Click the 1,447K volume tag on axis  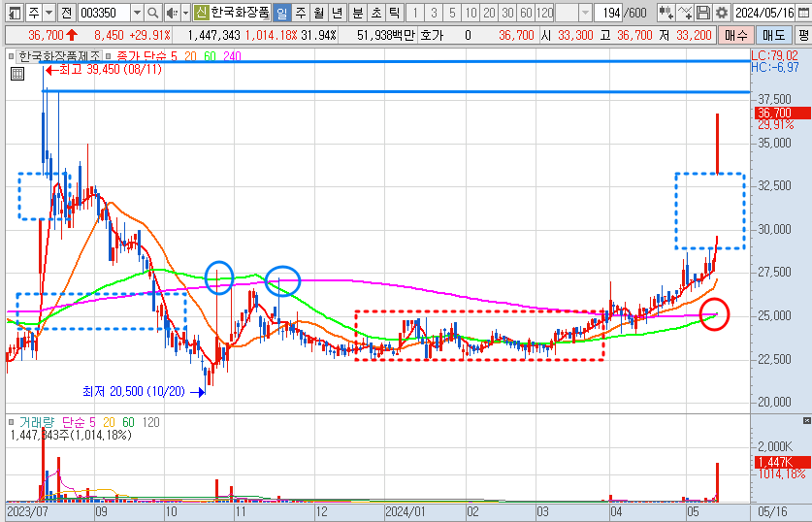782,462
